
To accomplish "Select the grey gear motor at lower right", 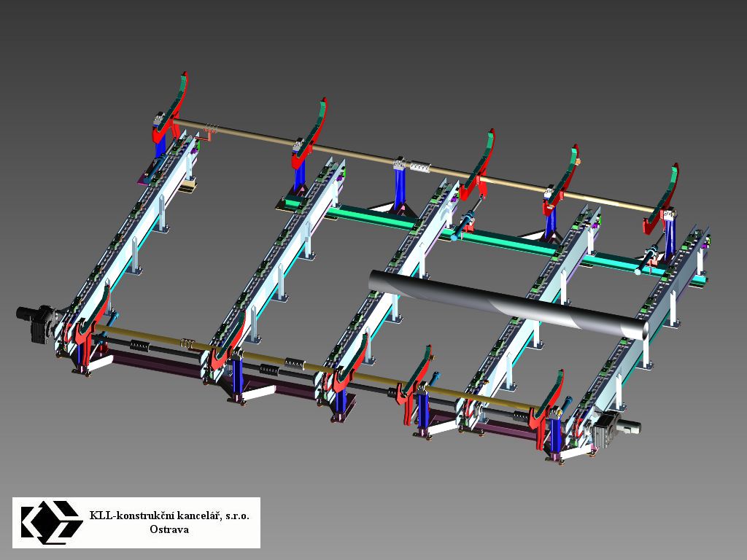I will pyautogui.click(x=616, y=429).
